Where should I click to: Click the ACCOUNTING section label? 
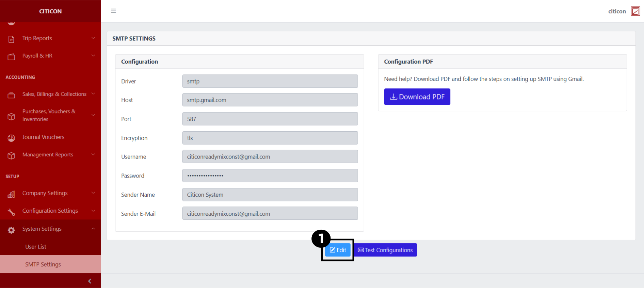[x=20, y=77]
